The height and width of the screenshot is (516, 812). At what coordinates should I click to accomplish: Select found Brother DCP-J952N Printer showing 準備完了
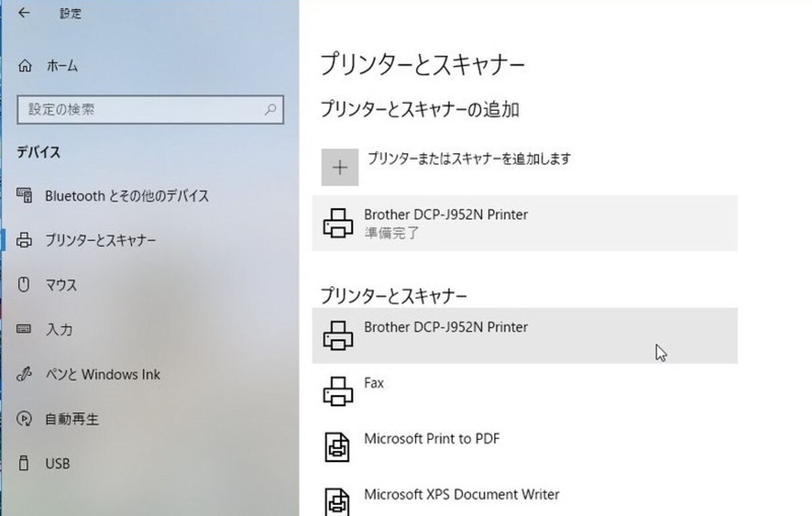pyautogui.click(x=525, y=223)
